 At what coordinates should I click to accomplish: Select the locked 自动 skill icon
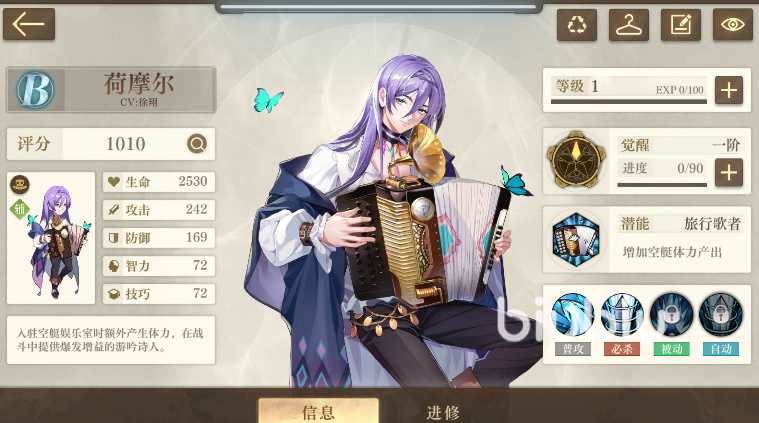pos(721,315)
